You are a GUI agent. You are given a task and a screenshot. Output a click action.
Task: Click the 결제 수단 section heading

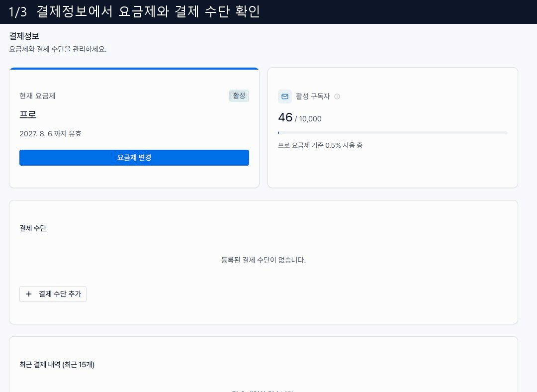(33, 228)
